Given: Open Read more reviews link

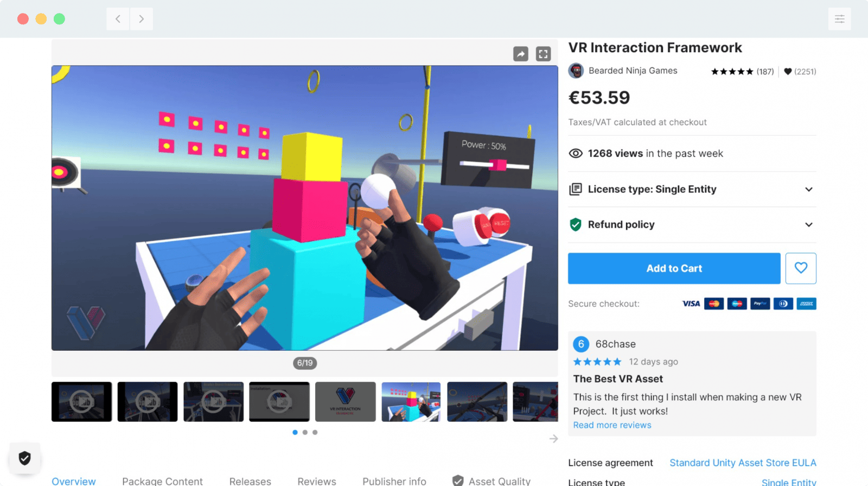Looking at the screenshot, I should click(x=612, y=425).
